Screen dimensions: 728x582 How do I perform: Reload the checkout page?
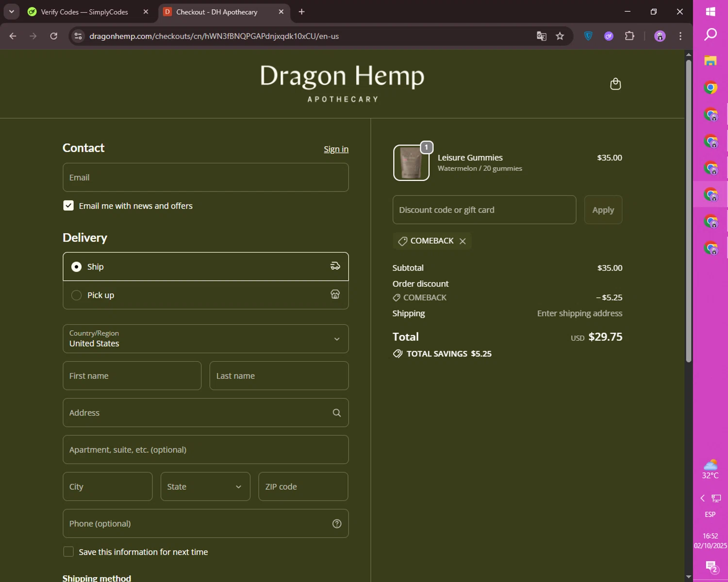[x=53, y=36]
